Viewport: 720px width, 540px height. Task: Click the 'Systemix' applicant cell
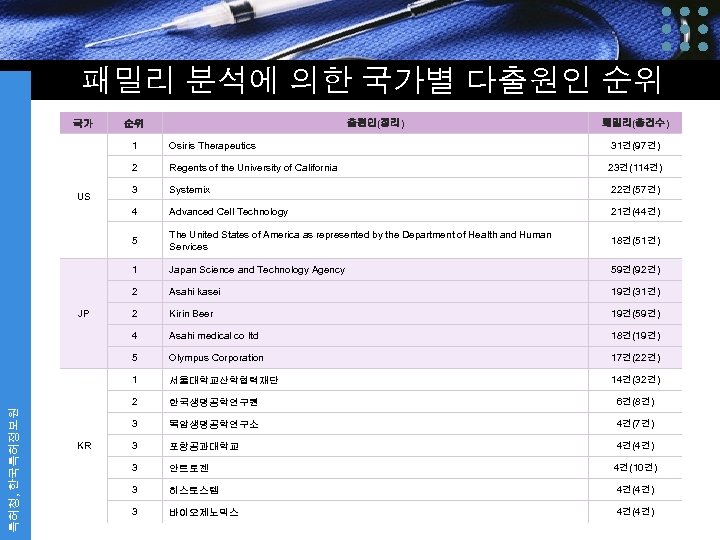coord(375,190)
